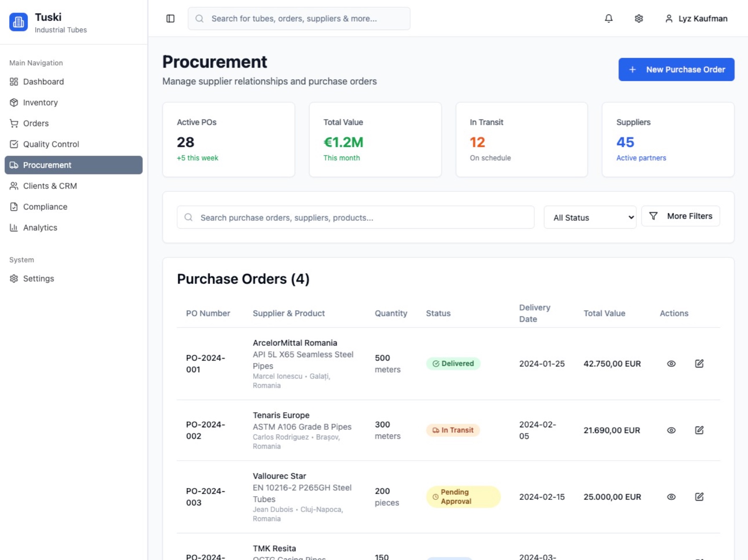The width and height of the screenshot is (748, 560).
Task: Click the Compliance document icon
Action: click(14, 207)
